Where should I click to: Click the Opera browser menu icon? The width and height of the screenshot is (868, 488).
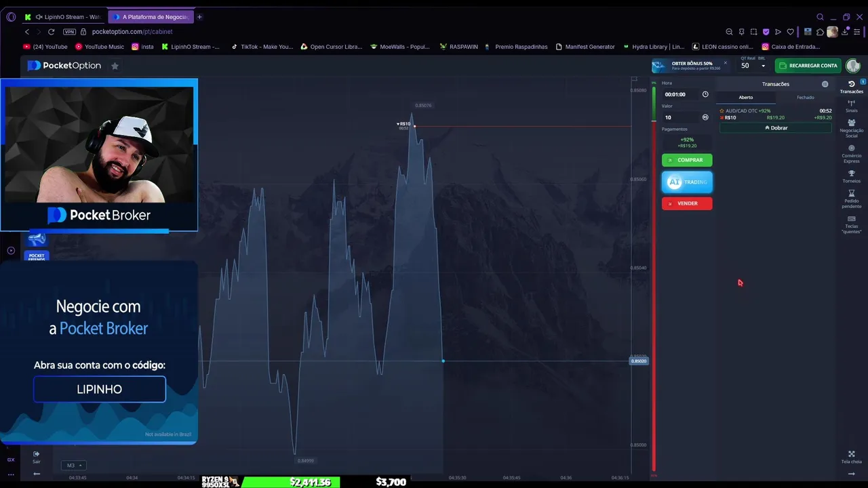[11, 17]
